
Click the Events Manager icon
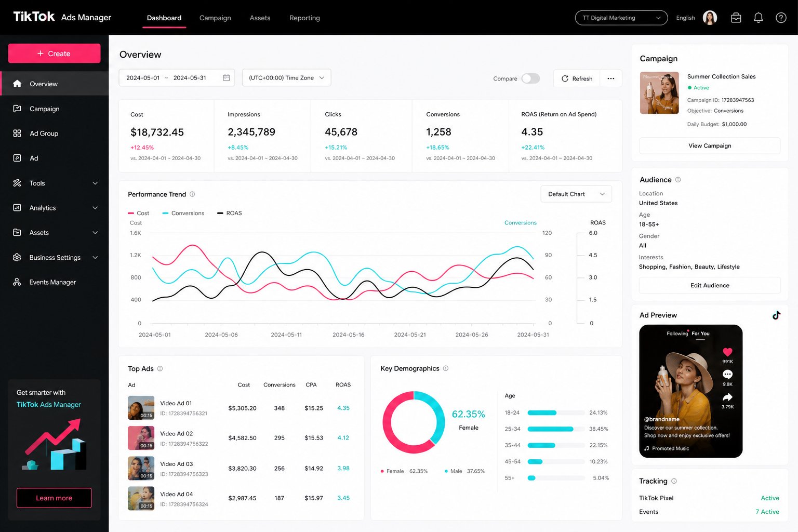point(17,282)
